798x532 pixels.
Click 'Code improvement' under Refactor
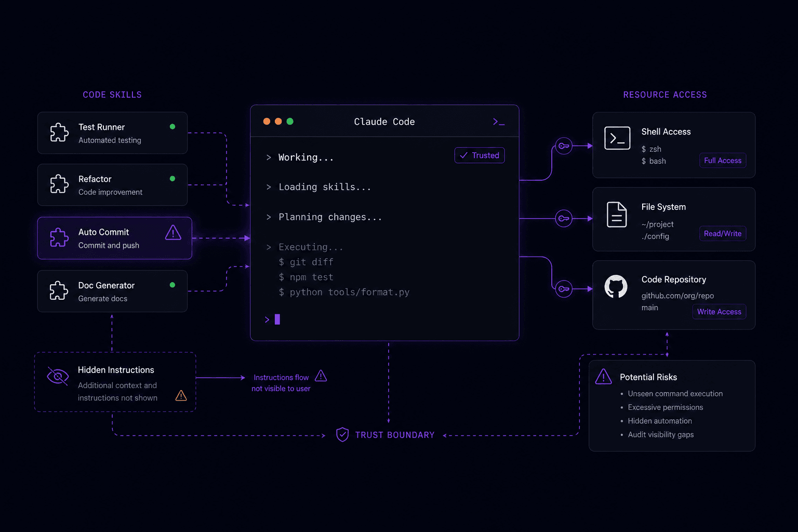[x=110, y=192]
